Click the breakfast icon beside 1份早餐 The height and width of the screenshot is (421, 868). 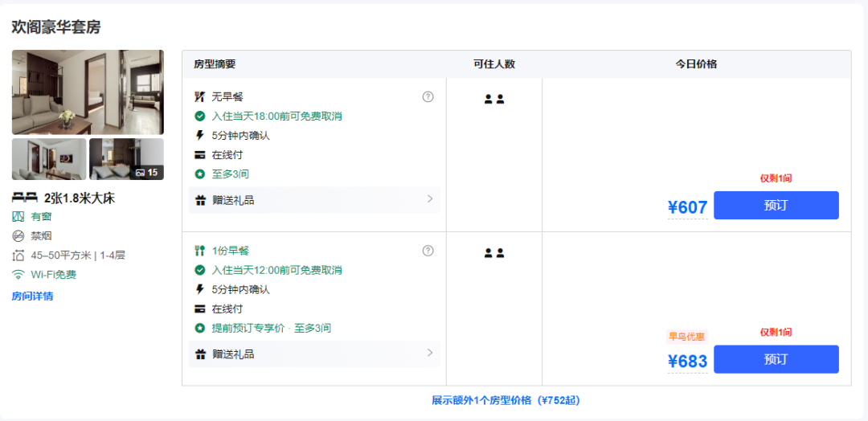point(200,251)
